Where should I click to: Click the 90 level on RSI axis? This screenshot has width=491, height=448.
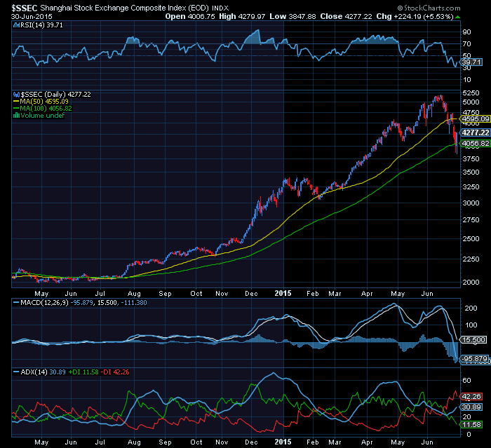pyautogui.click(x=466, y=32)
